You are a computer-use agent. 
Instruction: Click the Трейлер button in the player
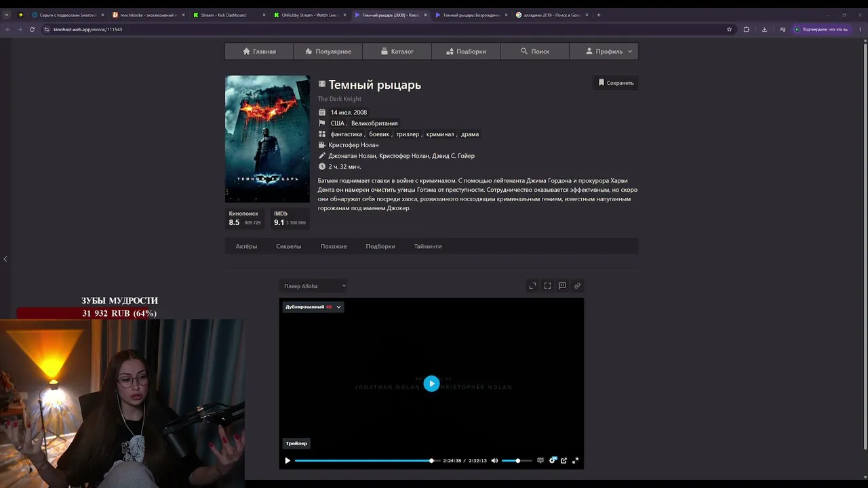[x=296, y=443]
